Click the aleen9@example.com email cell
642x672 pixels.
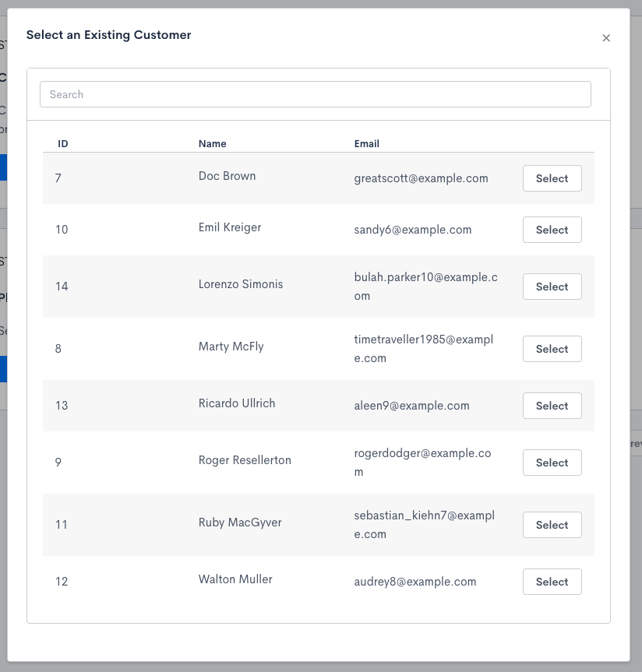[x=411, y=406]
